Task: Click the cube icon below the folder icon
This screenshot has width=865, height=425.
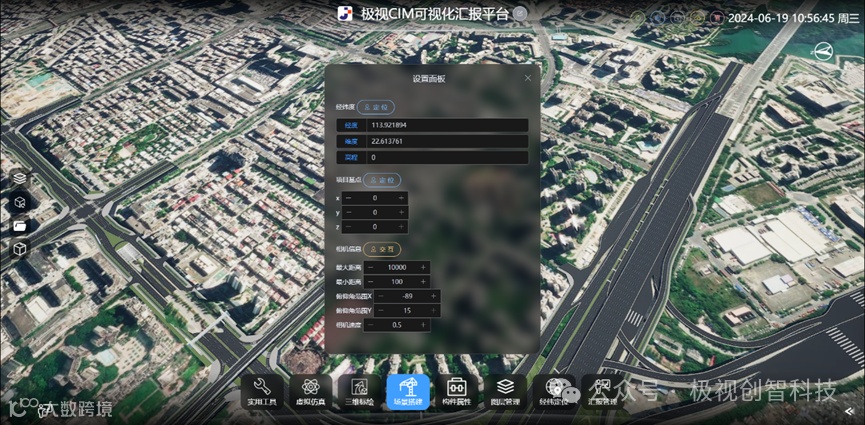Action: click(20, 249)
